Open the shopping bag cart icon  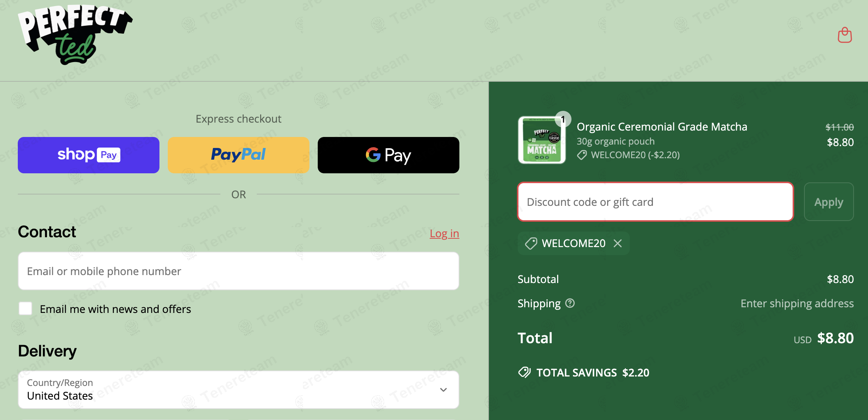tap(845, 35)
